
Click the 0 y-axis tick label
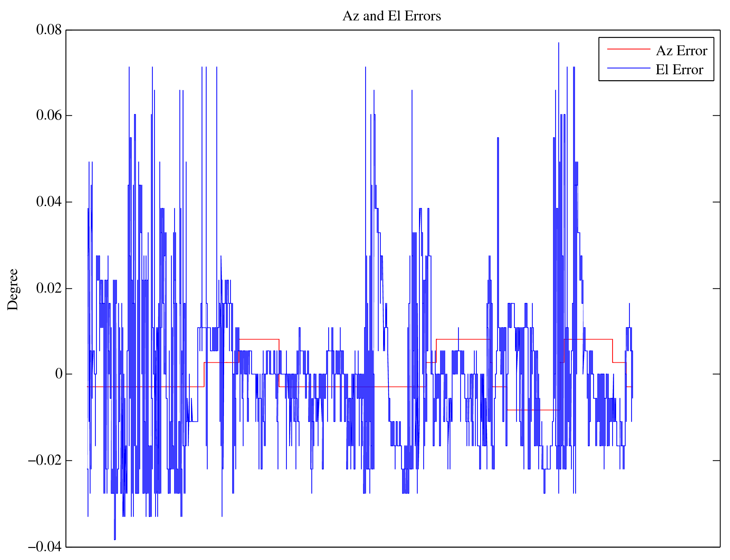point(59,374)
